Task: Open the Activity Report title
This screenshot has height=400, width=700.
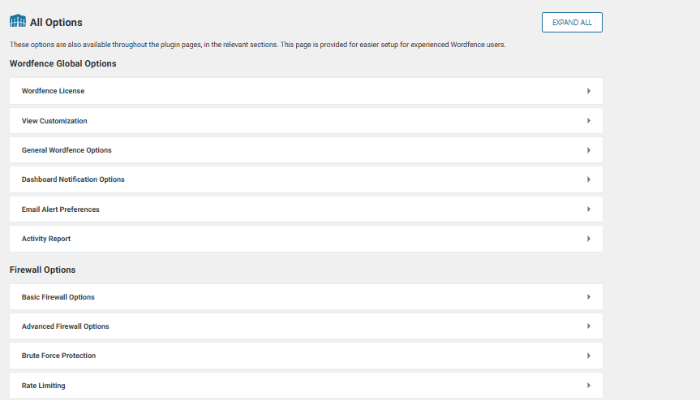Action: click(46, 239)
